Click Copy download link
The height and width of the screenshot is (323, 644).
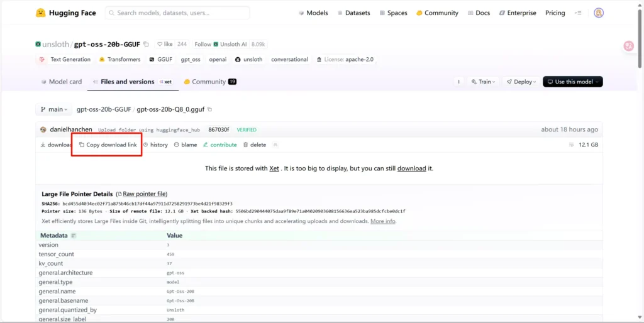pos(108,145)
